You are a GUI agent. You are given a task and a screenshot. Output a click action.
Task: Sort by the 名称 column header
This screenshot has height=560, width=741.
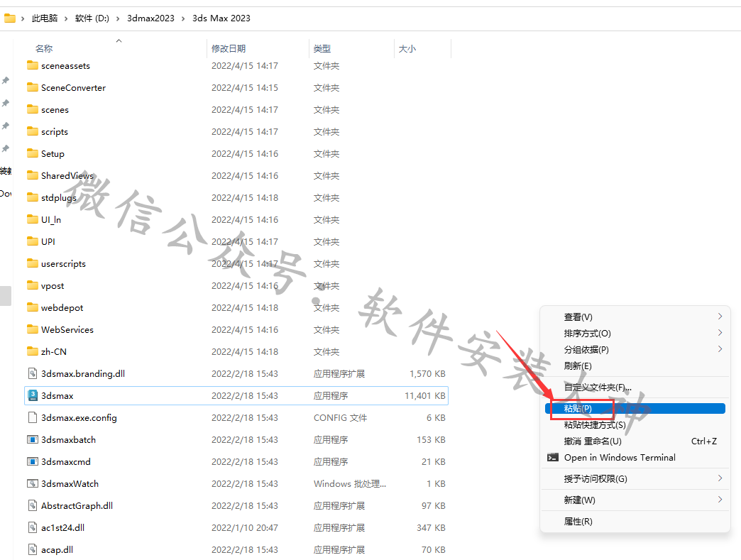click(x=44, y=48)
